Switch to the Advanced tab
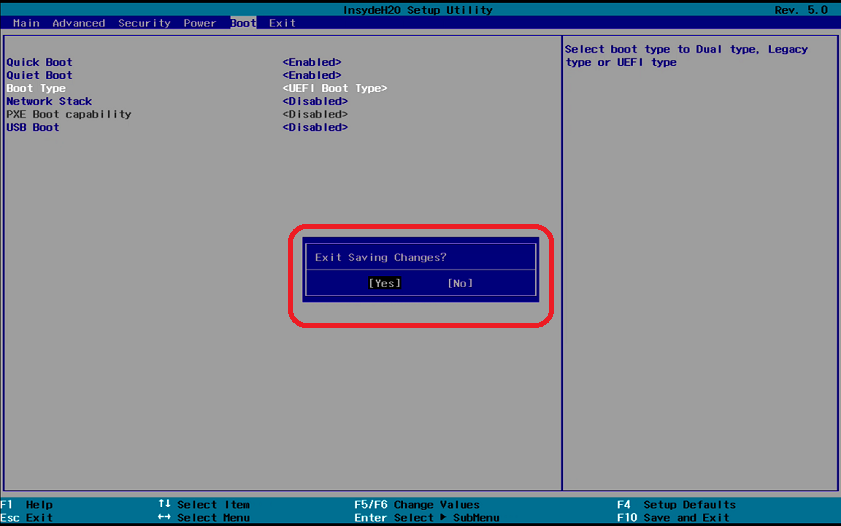 pos(78,23)
